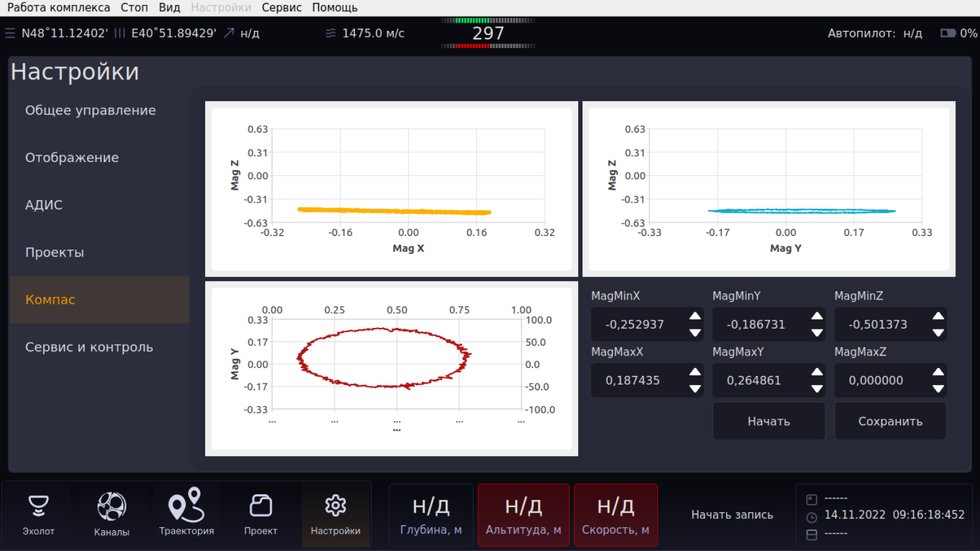Click the date and time 14.11.2022 readout

pos(894,515)
